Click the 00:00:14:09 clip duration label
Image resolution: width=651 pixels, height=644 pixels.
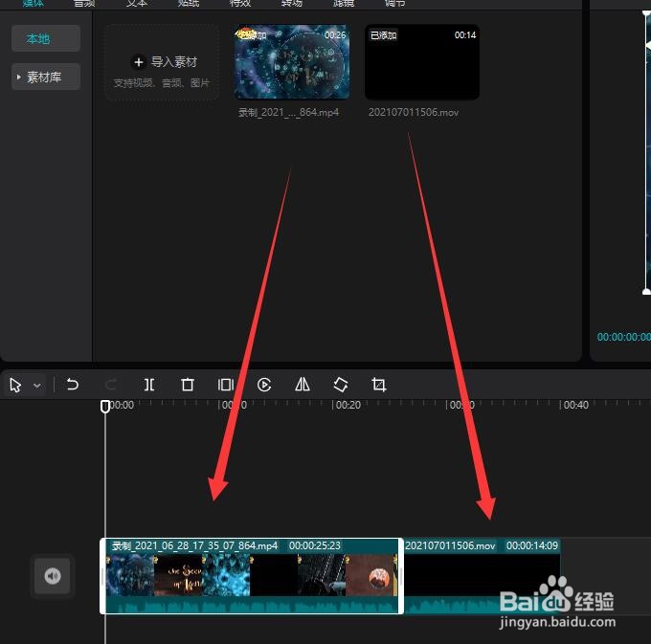pos(532,545)
